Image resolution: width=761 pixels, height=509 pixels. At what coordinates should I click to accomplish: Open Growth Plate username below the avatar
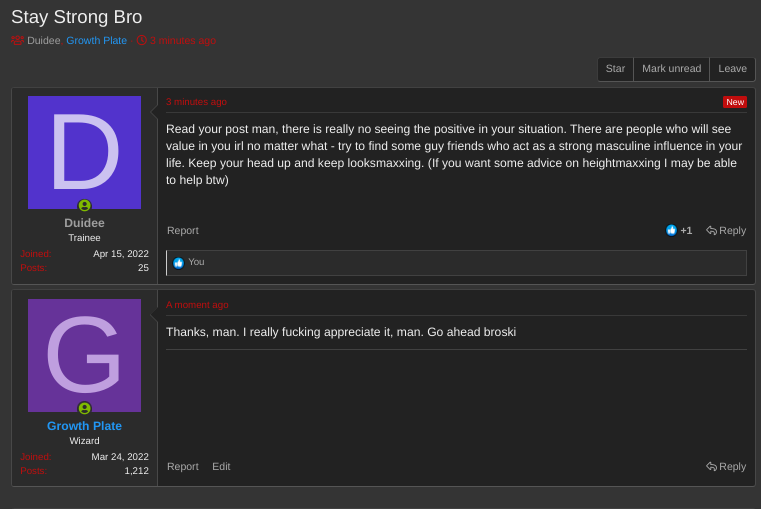[x=84, y=426]
